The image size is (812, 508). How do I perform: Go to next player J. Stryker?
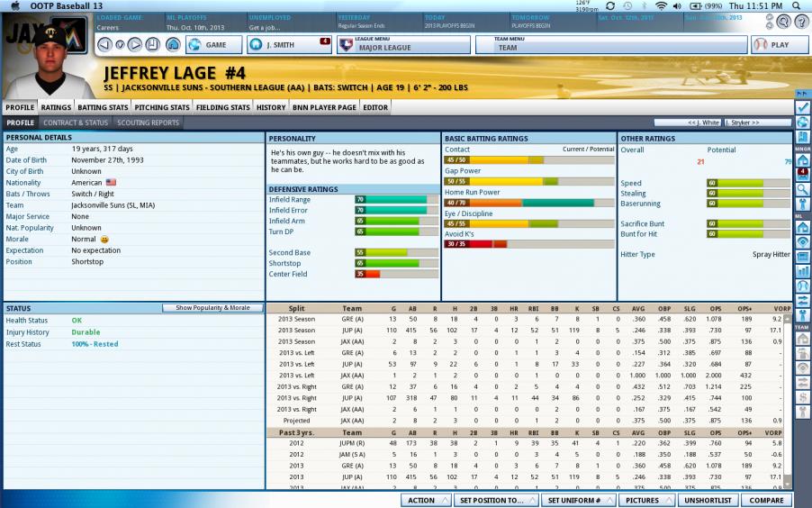coord(758,122)
